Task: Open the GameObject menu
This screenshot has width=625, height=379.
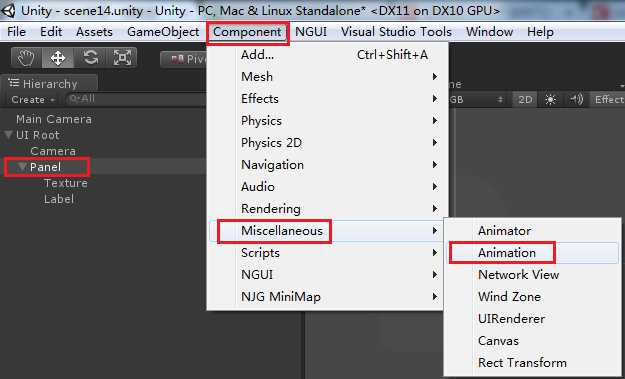Action: [163, 32]
